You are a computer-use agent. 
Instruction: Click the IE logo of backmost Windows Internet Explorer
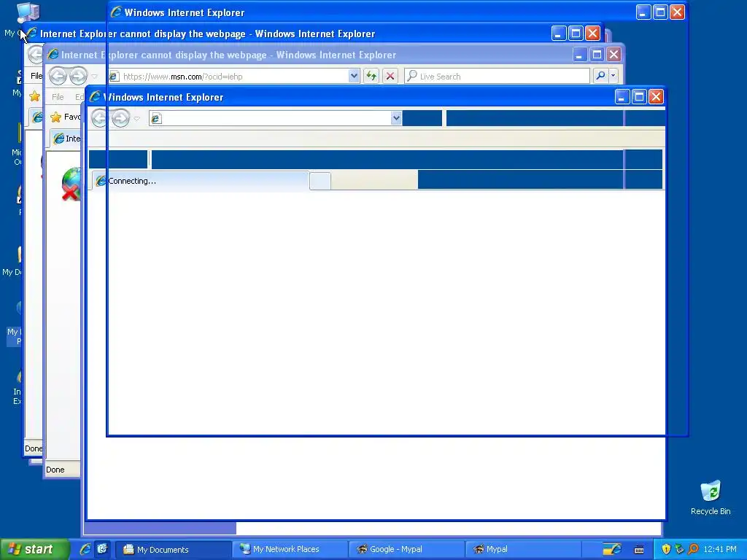pyautogui.click(x=116, y=12)
